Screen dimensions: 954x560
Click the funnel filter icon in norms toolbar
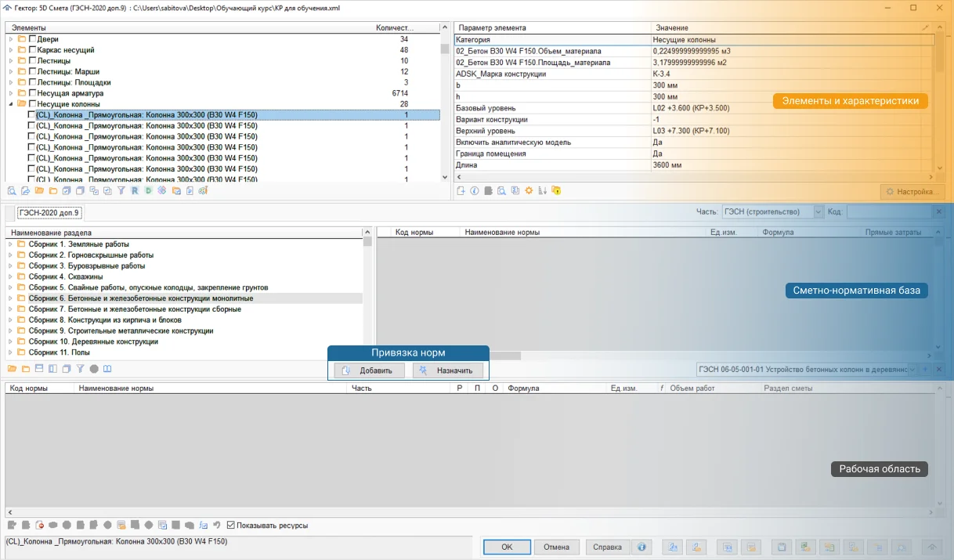80,369
